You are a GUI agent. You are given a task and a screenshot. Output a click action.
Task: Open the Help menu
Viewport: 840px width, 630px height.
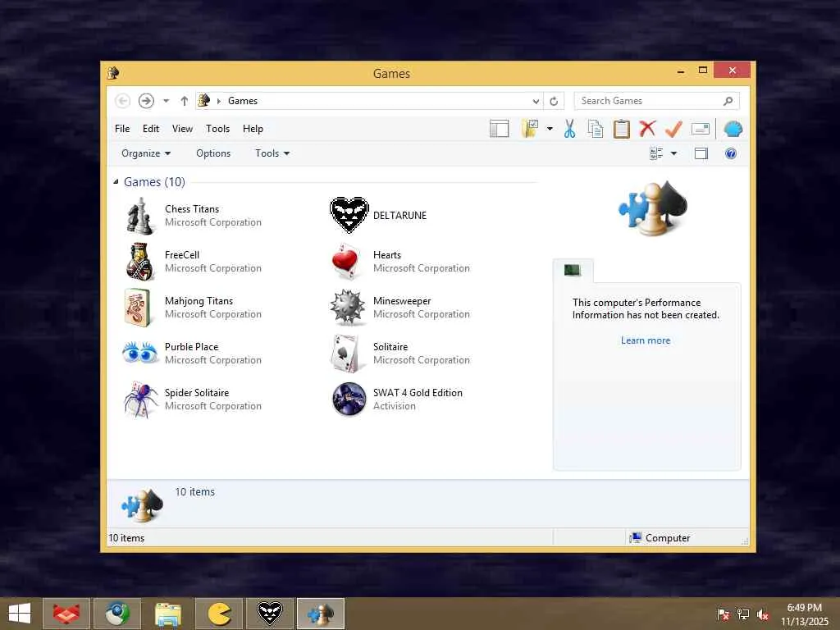pos(253,129)
